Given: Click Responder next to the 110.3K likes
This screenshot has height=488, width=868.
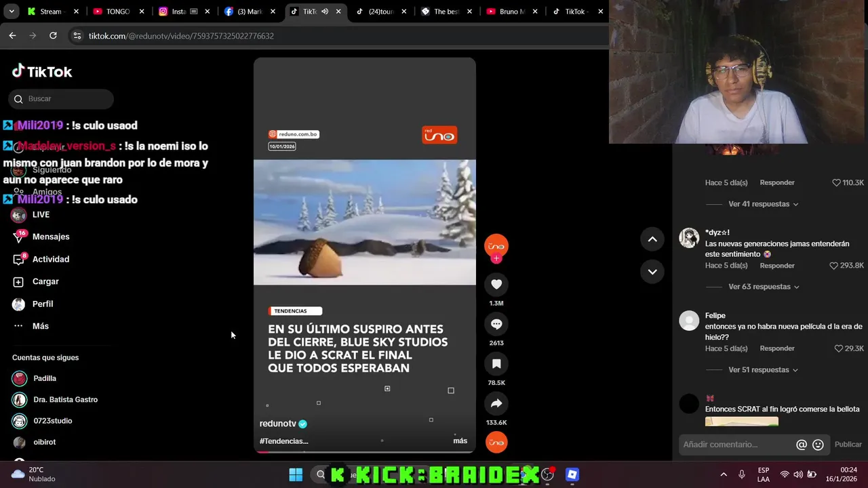Looking at the screenshot, I should (777, 182).
